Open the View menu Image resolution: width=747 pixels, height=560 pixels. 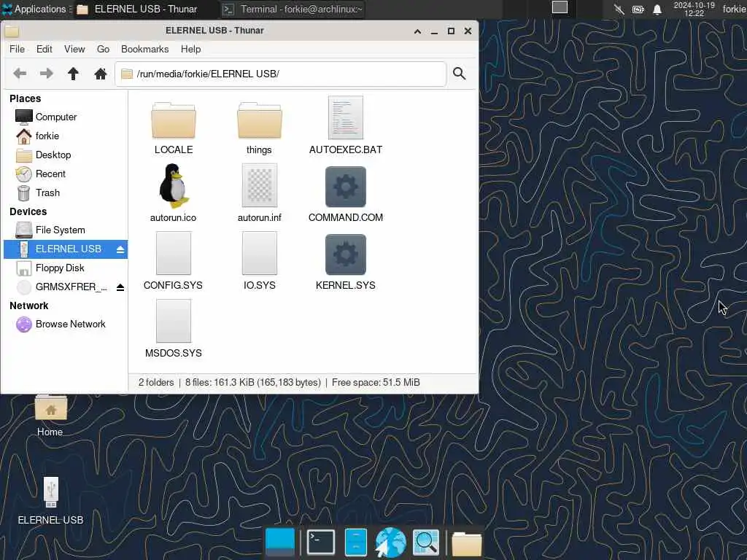click(74, 49)
